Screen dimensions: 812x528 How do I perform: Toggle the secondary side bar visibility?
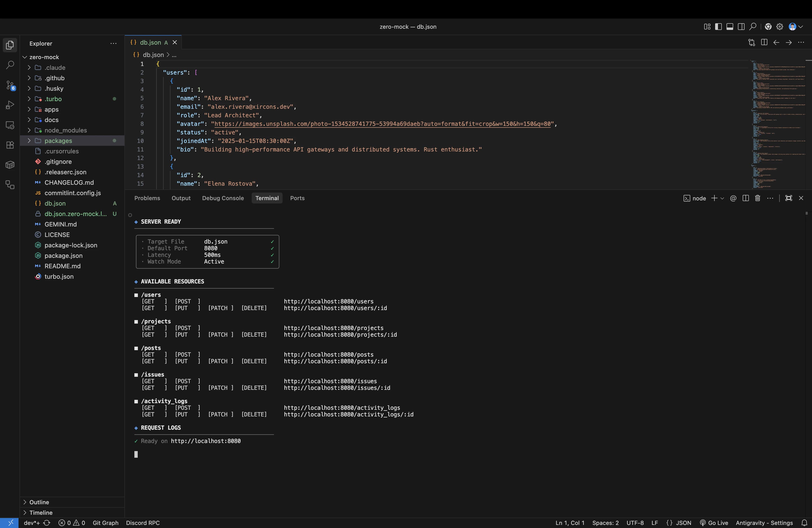[x=741, y=27]
